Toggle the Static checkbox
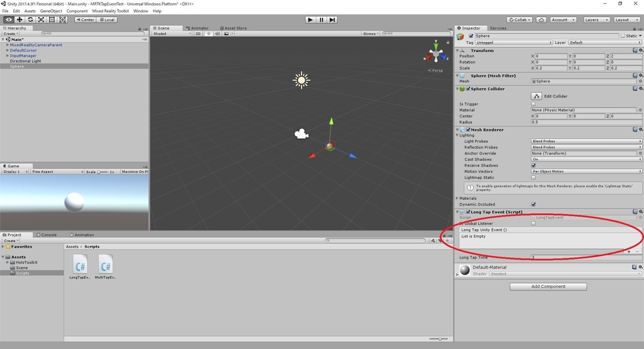 click(623, 36)
